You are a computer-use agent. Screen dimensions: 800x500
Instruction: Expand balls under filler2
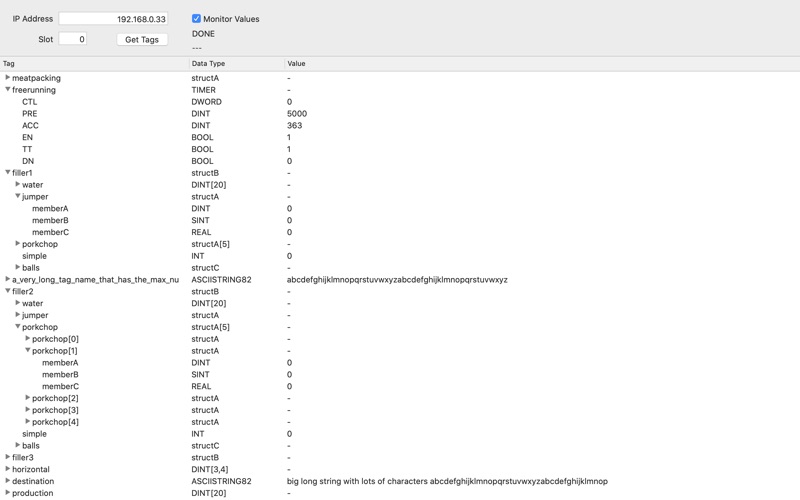(18, 445)
